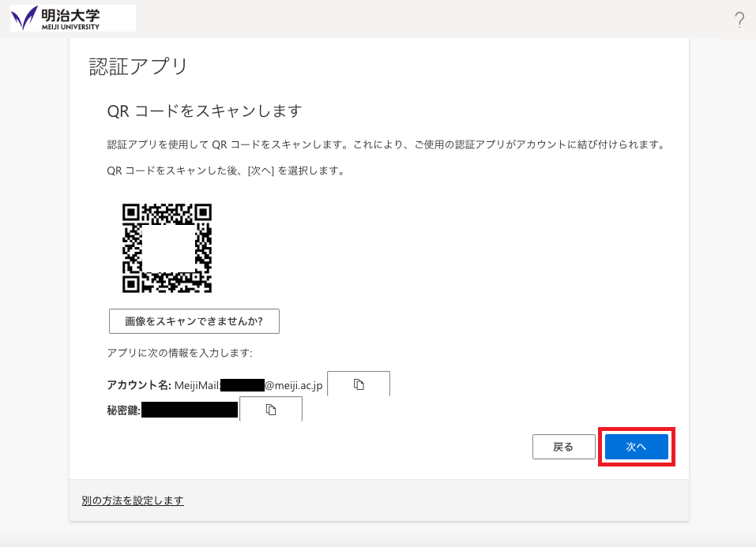Copy the account name (アカウント名) to clipboard

(x=359, y=384)
